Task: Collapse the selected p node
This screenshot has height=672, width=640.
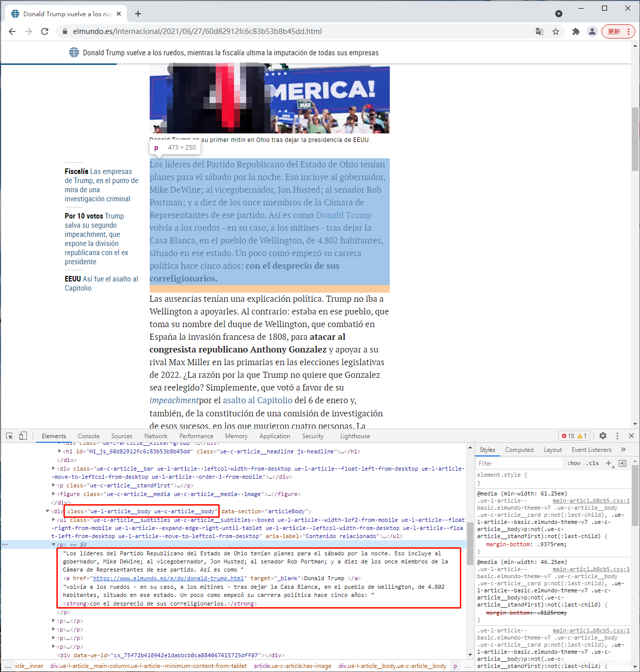Action: point(54,545)
